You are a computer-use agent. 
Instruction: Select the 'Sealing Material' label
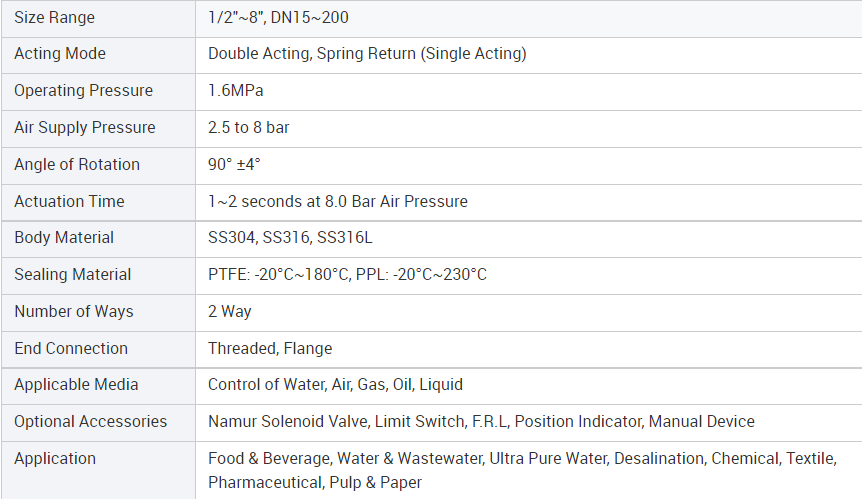(x=73, y=274)
